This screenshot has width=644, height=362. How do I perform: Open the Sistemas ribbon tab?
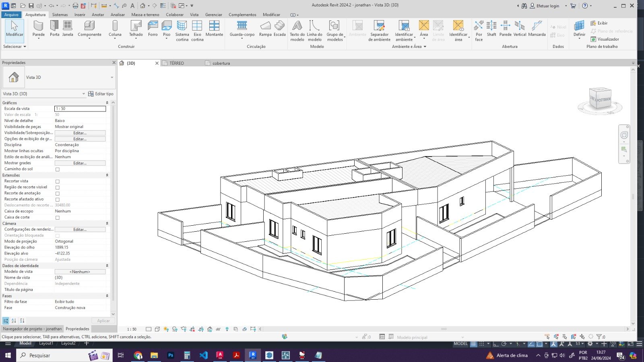[60, 14]
